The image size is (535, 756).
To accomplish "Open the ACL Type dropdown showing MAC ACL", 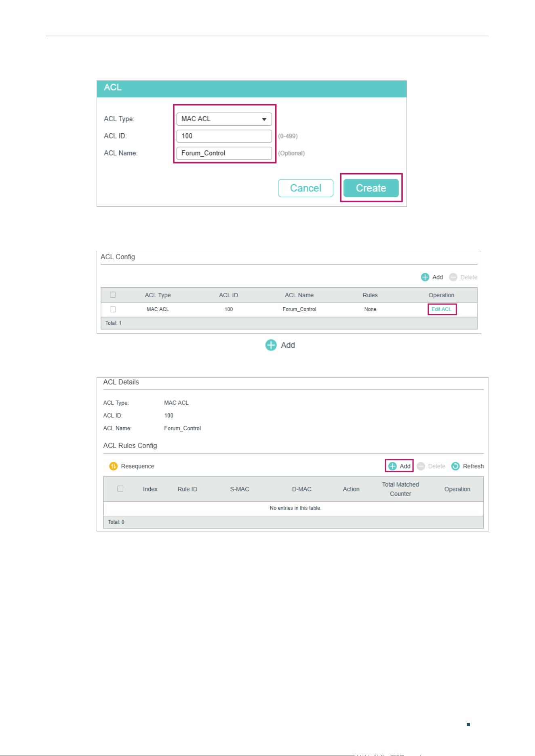I will 224,119.
